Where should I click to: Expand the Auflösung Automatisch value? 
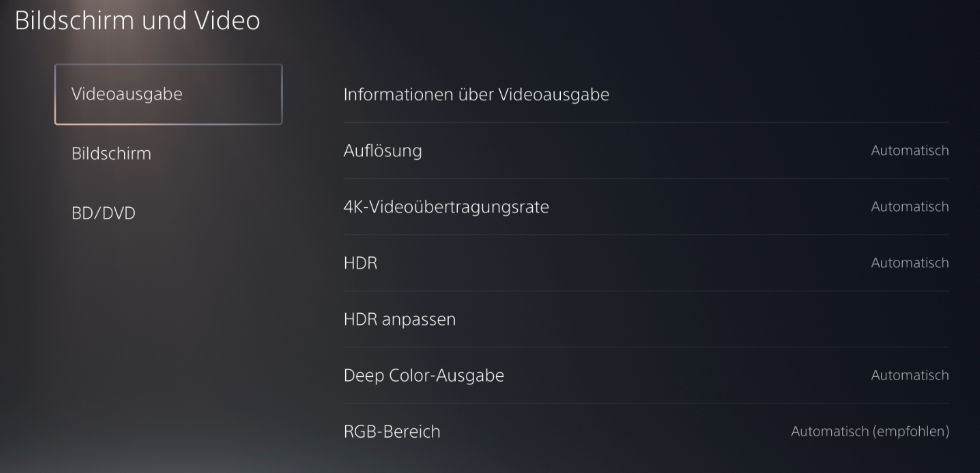(x=909, y=151)
